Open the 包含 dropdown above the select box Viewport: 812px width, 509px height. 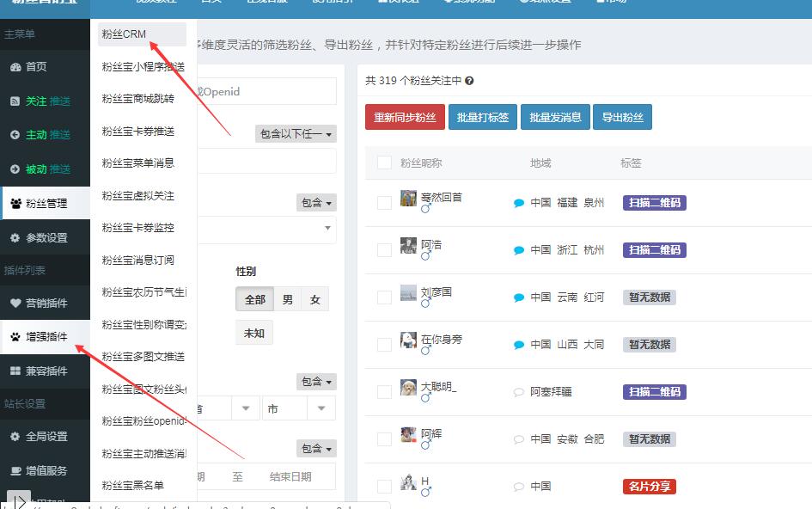[316, 203]
